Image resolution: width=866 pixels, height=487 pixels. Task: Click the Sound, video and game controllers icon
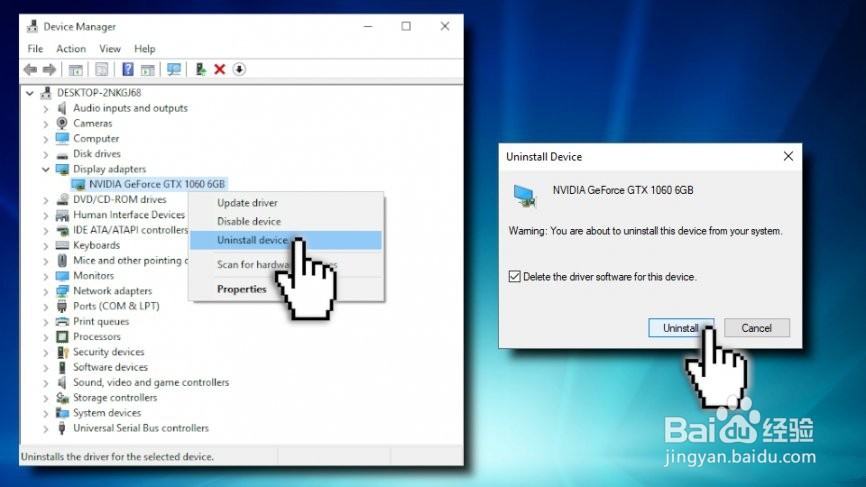tap(62, 382)
